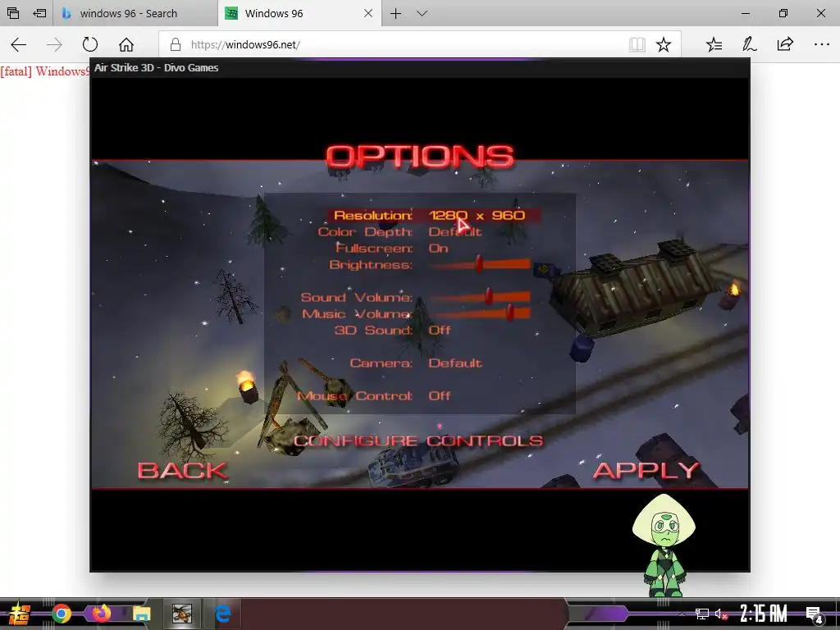840x630 pixels.
Task: Open the Start menu button
Action: [x=19, y=614]
